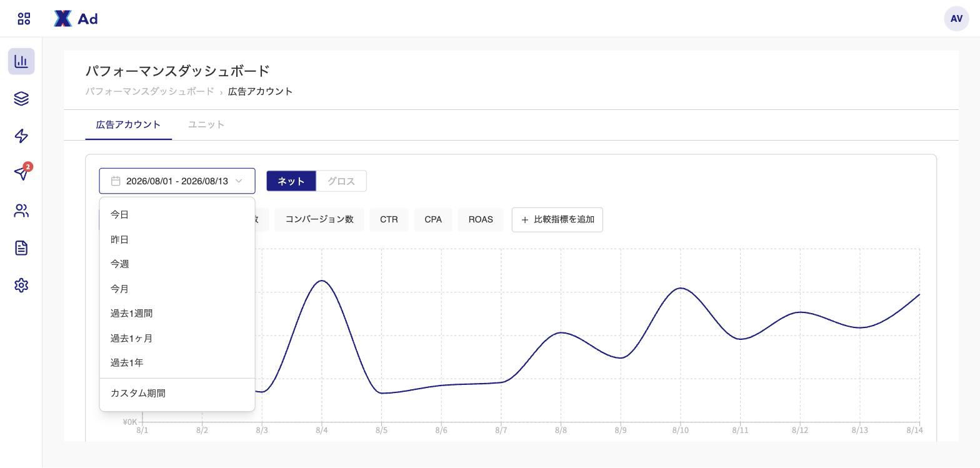This screenshot has height=468, width=980.
Task: Open the settings gear sidebar icon
Action: click(x=21, y=285)
